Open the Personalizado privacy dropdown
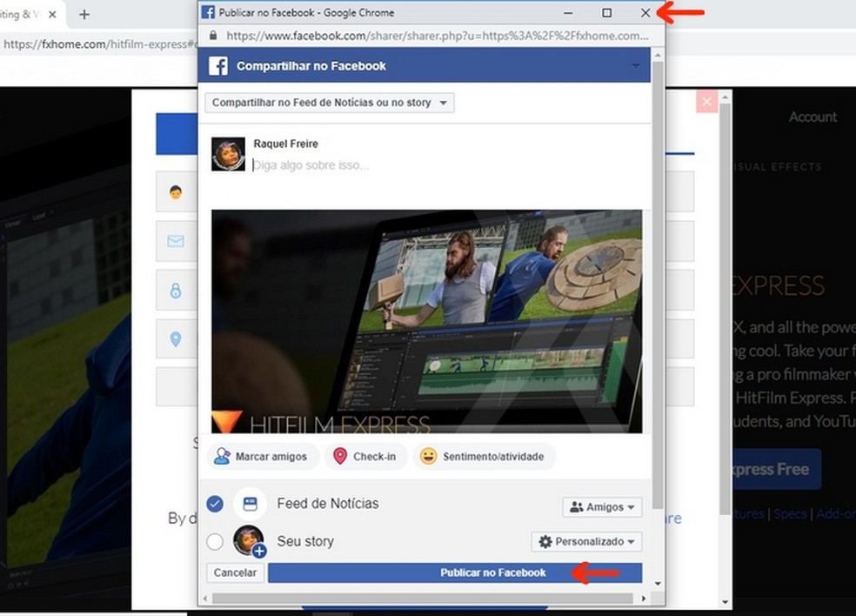Viewport: 856px width, 616px height. coord(587,542)
